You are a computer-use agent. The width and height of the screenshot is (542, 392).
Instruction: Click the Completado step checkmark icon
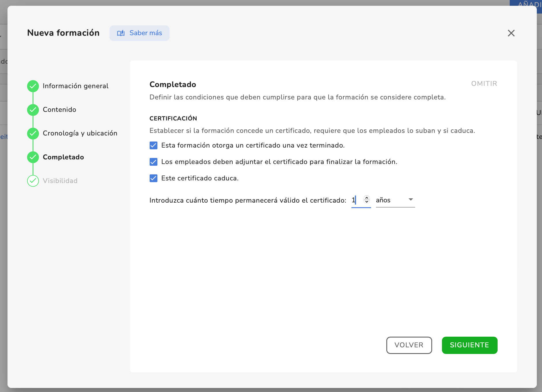(33, 157)
